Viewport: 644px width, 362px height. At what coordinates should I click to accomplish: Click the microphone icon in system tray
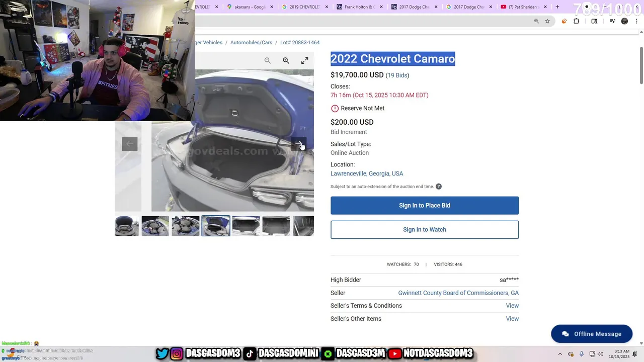point(582,354)
